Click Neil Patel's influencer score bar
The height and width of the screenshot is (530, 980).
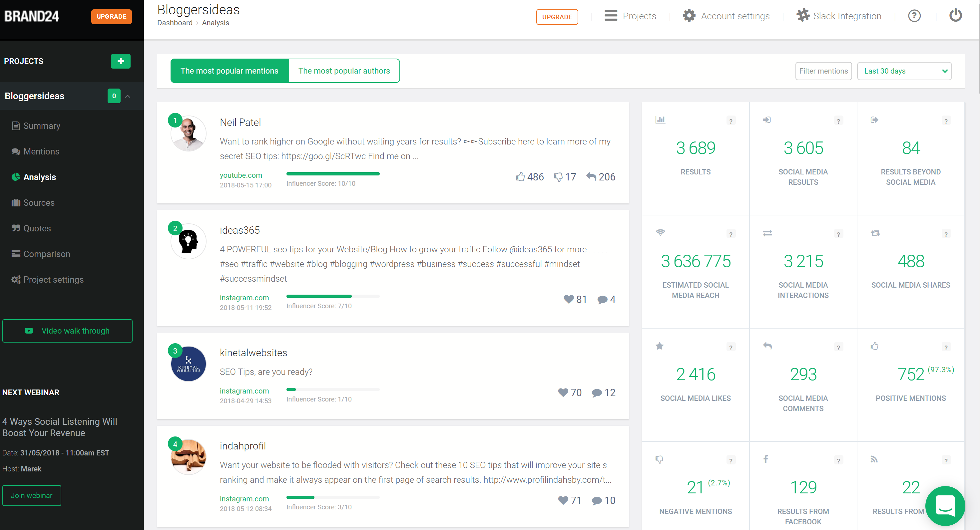[x=333, y=174]
